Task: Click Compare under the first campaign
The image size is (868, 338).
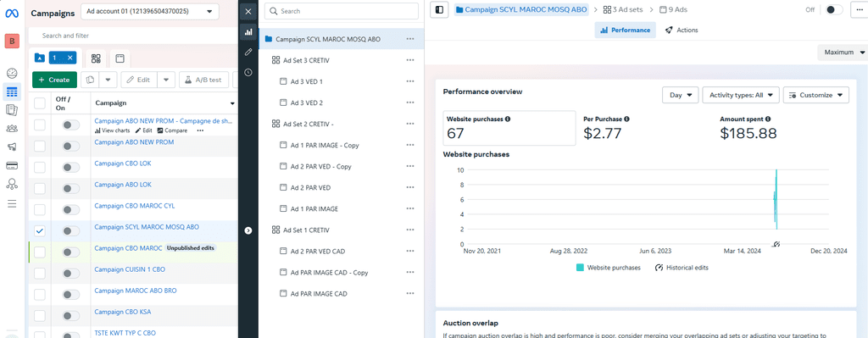Action: [172, 130]
